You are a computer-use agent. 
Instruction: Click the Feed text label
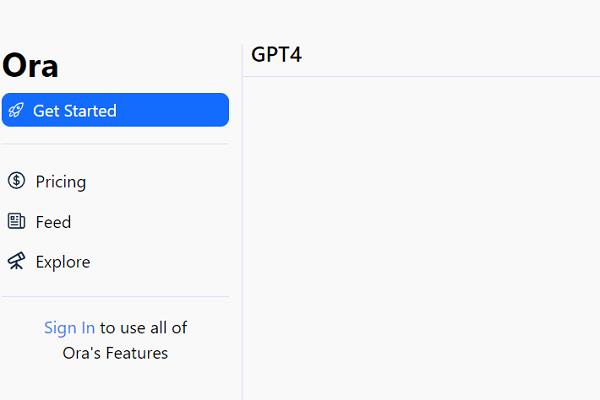click(x=53, y=221)
